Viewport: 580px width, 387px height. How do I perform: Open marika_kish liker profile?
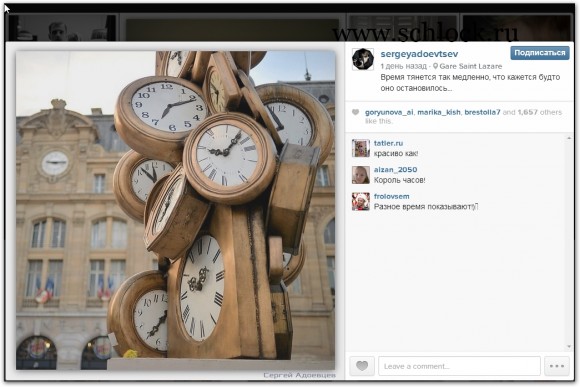click(x=439, y=112)
